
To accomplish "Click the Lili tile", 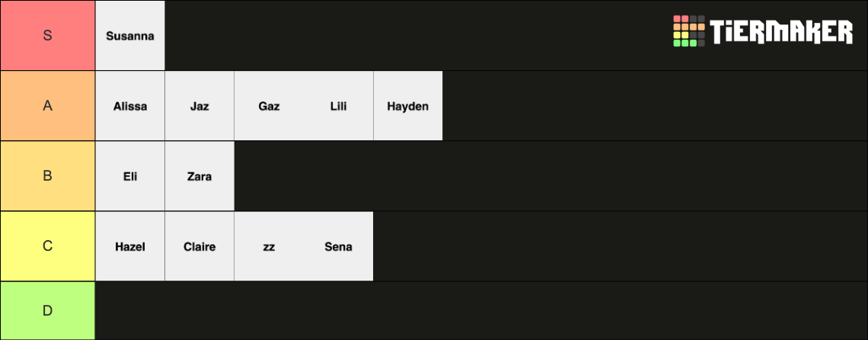I will (x=339, y=106).
